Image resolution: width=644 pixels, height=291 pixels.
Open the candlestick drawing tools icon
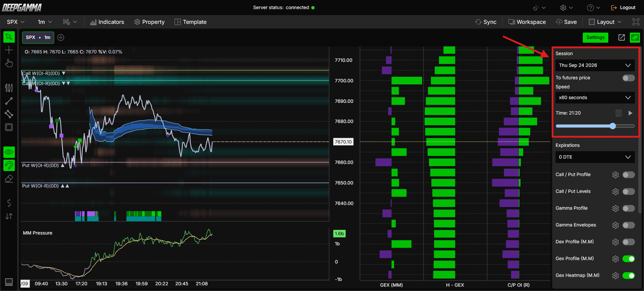9,88
